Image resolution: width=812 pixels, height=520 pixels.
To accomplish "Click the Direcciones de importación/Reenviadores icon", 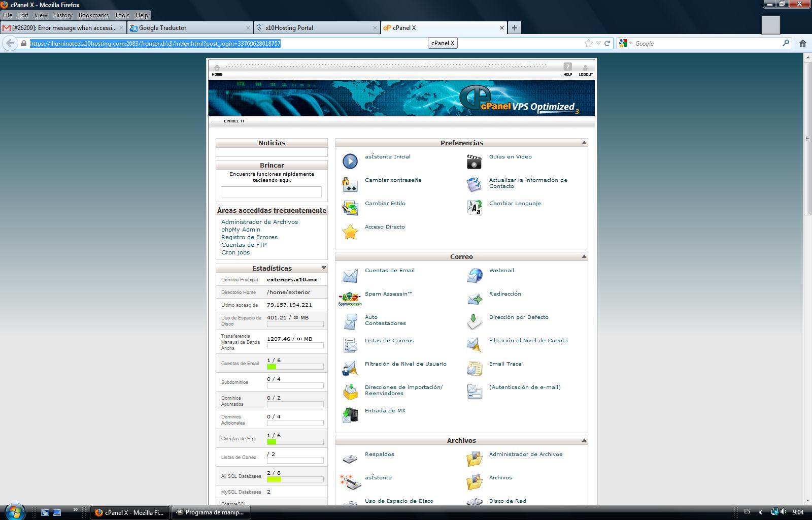I will (350, 392).
